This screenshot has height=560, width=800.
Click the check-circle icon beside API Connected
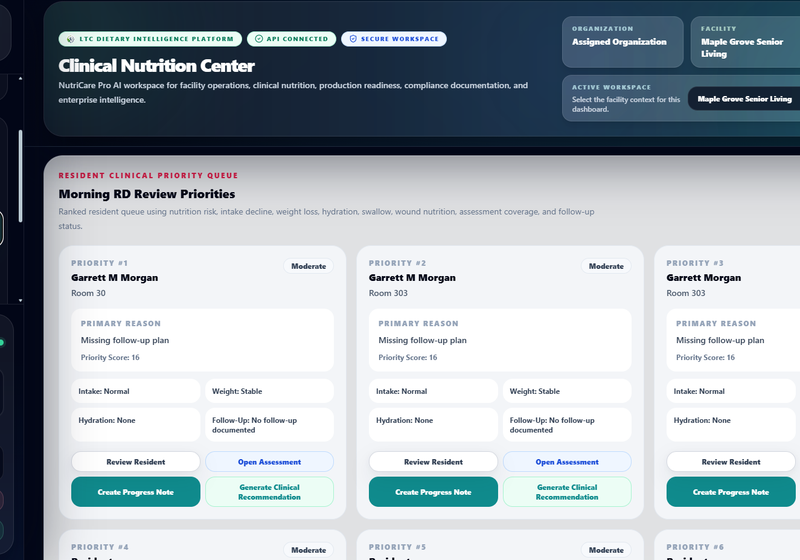pos(259,39)
